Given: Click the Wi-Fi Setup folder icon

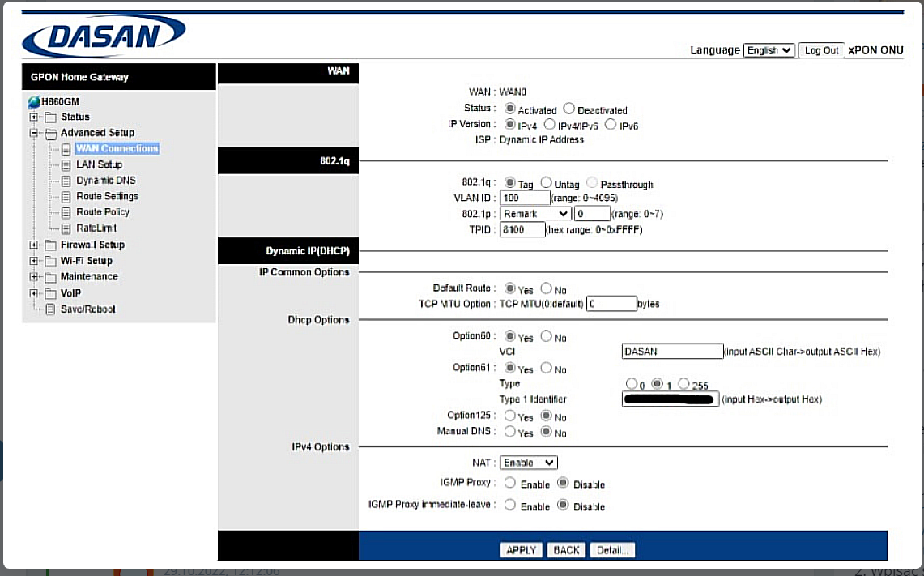Looking at the screenshot, I should (x=50, y=261).
